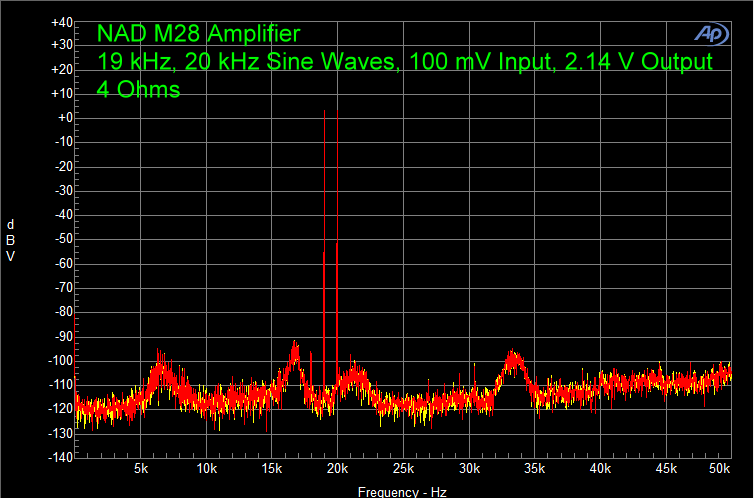The width and height of the screenshot is (754, 498).
Task: Click the "NAD M28 Amplifier" title text
Action: (x=198, y=35)
